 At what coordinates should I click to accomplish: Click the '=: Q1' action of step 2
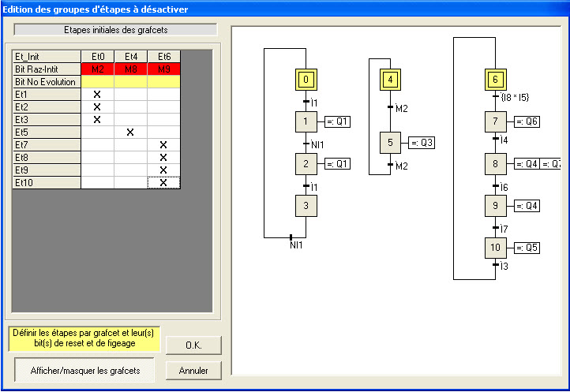pyautogui.click(x=337, y=164)
